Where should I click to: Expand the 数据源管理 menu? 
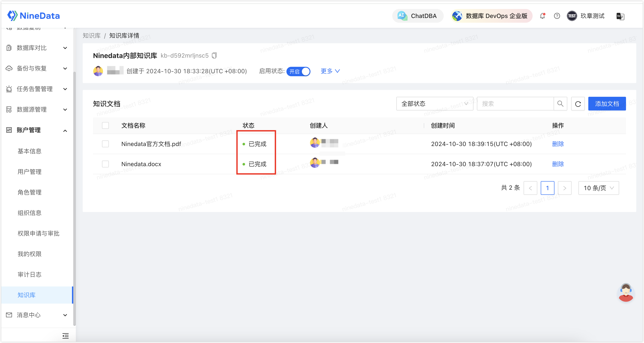(65, 109)
